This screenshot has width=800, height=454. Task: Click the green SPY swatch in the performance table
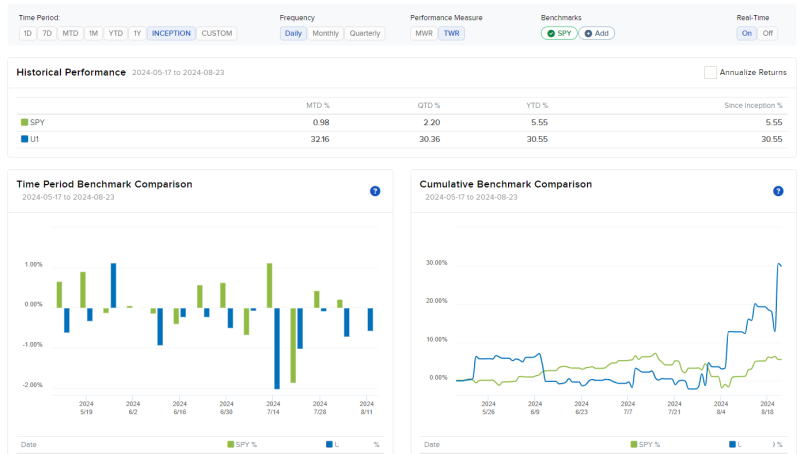[25, 122]
